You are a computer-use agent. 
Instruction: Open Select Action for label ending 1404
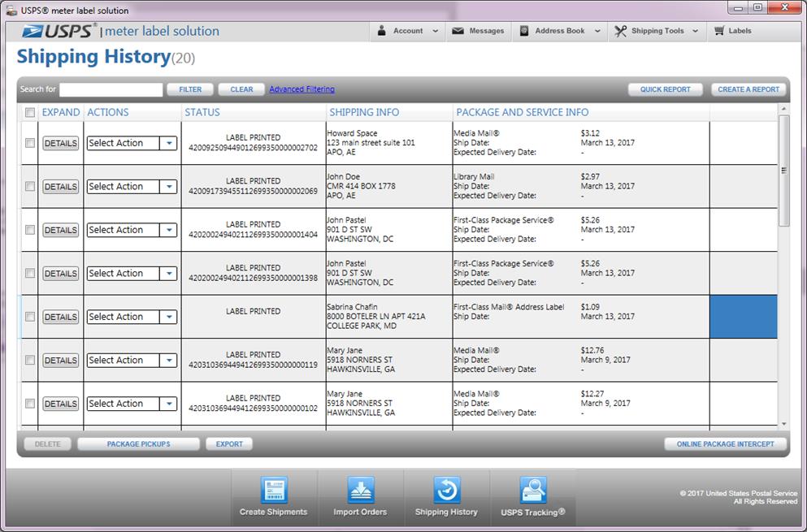[x=132, y=230]
